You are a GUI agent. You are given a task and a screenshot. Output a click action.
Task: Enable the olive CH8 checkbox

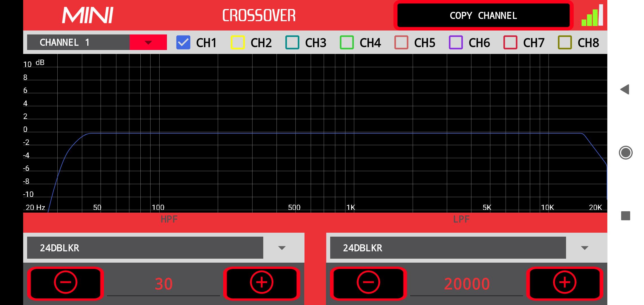tap(565, 43)
